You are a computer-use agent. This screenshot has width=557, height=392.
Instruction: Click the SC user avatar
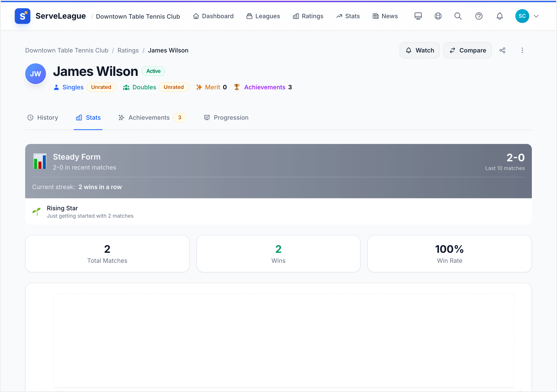point(522,16)
